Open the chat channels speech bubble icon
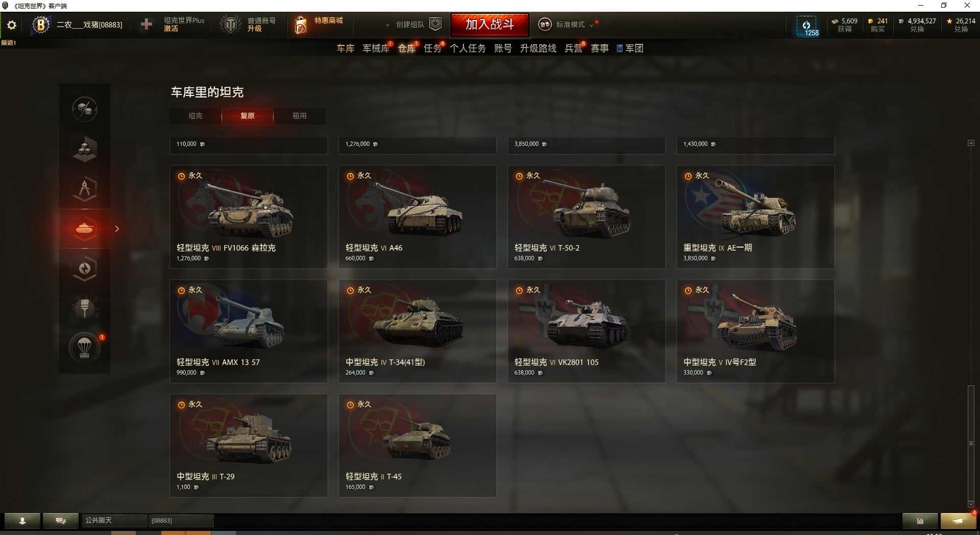Image resolution: width=980 pixels, height=535 pixels. (61, 521)
